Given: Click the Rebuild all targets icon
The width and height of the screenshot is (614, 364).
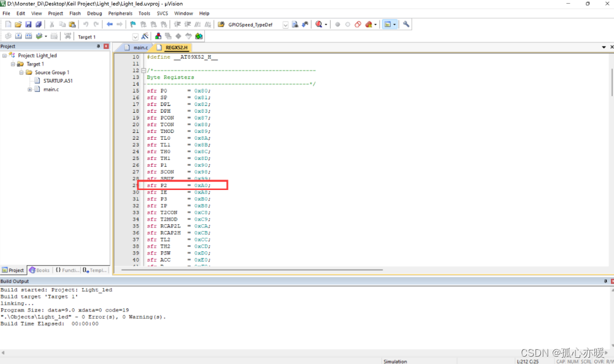Looking at the screenshot, I should pos(28,36).
